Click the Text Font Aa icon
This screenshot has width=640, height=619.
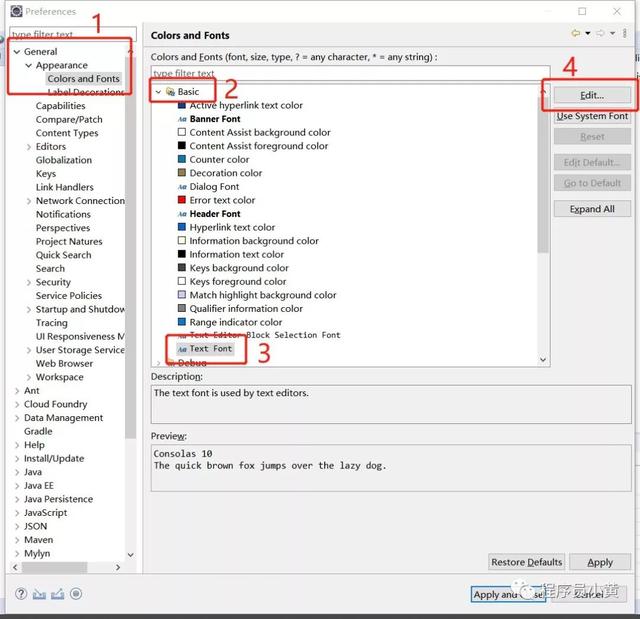[182, 349]
